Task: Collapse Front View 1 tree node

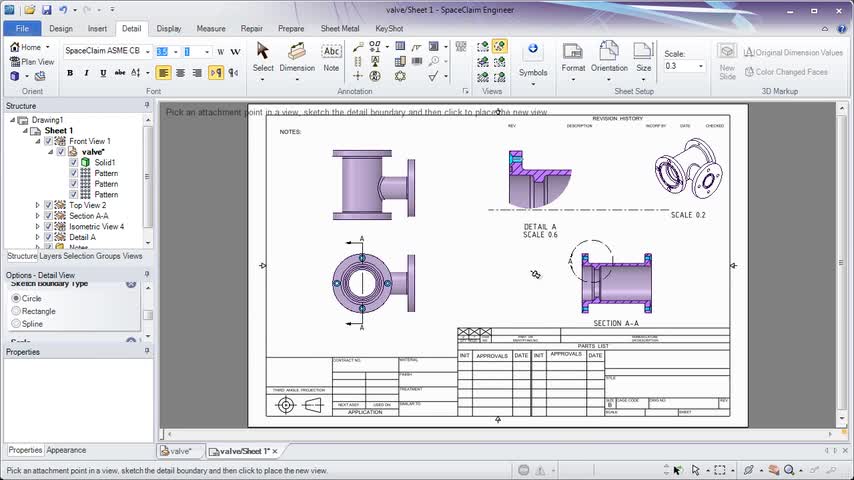Action: point(37,141)
